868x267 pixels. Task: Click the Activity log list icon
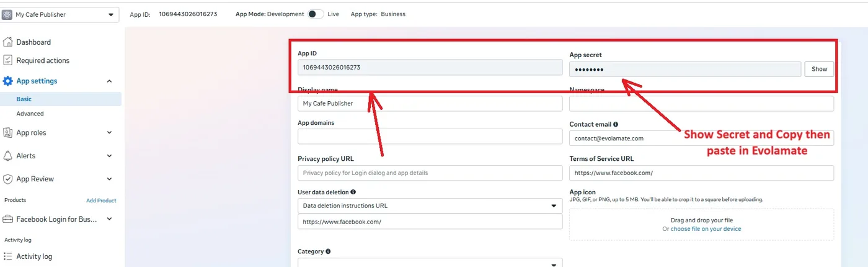tap(7, 256)
